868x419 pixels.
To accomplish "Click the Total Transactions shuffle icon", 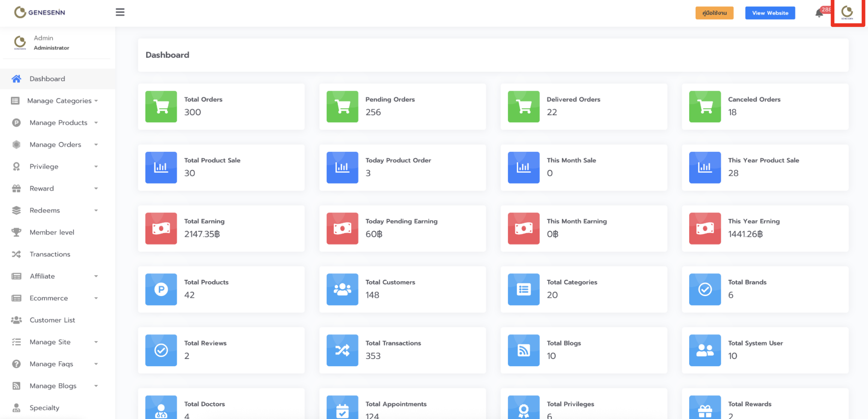I will coord(342,350).
